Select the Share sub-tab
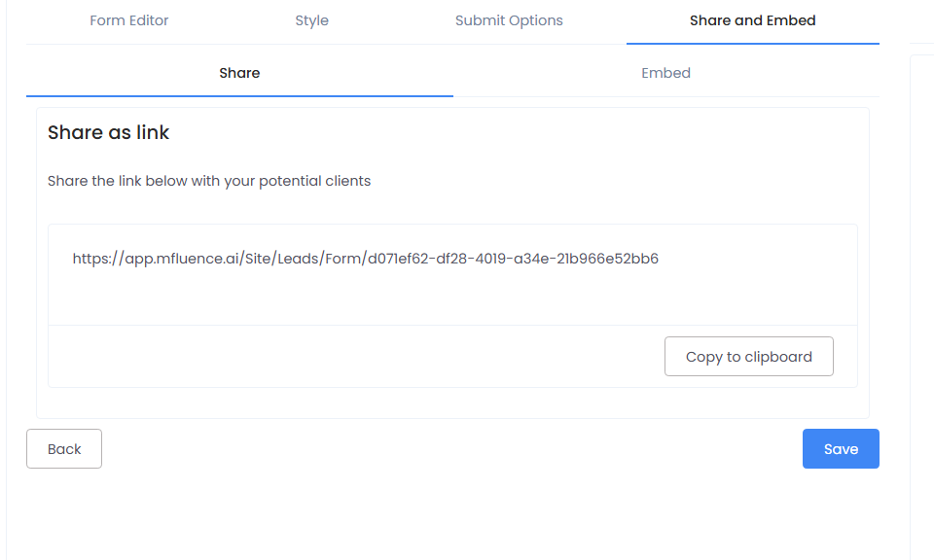This screenshot has width=934, height=560. [239, 73]
